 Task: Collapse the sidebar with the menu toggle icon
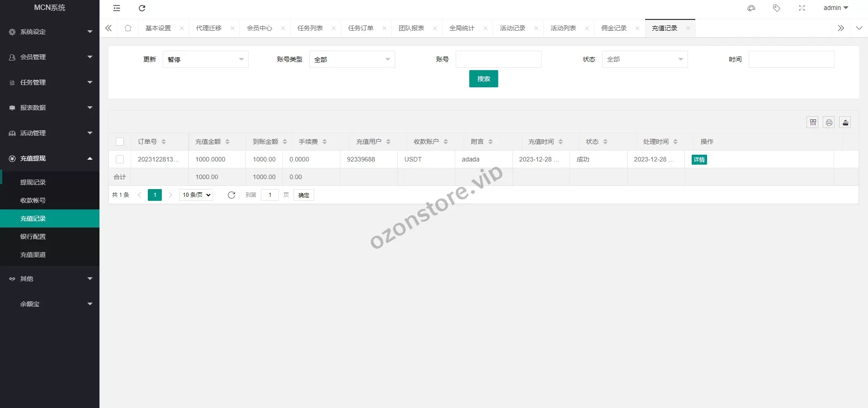pyautogui.click(x=117, y=8)
